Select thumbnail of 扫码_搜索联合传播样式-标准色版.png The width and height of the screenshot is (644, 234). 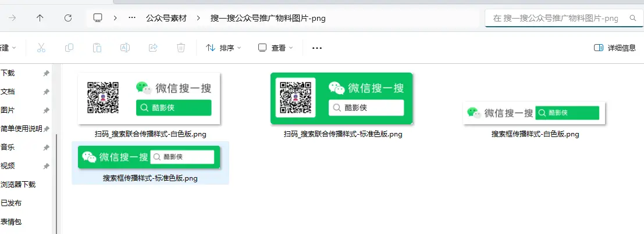click(x=341, y=98)
